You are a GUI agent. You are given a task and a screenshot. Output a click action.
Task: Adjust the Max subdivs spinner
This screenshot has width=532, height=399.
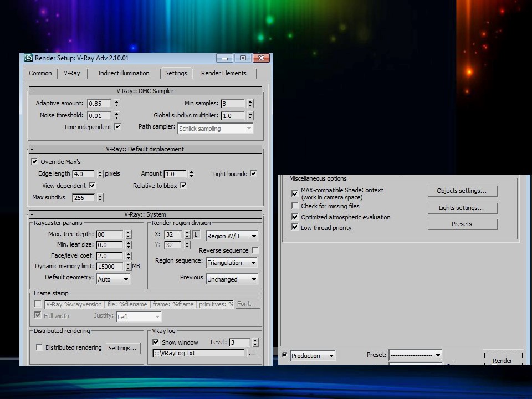click(100, 198)
